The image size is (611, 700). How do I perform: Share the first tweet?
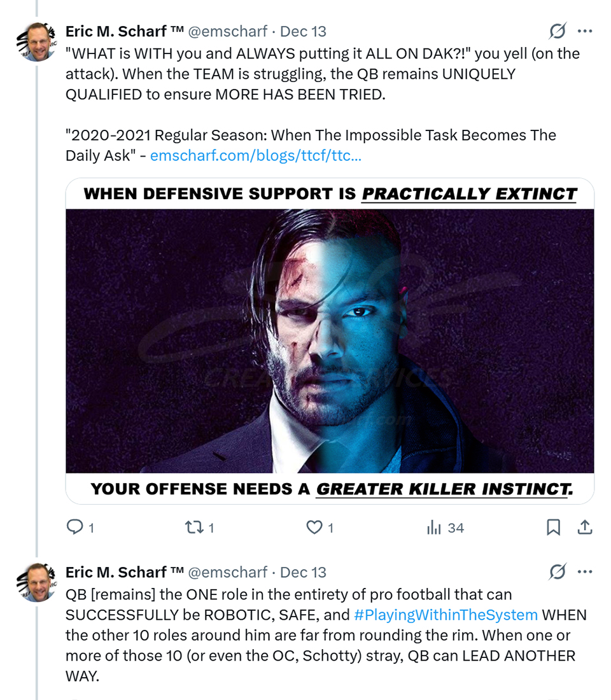[x=585, y=527]
